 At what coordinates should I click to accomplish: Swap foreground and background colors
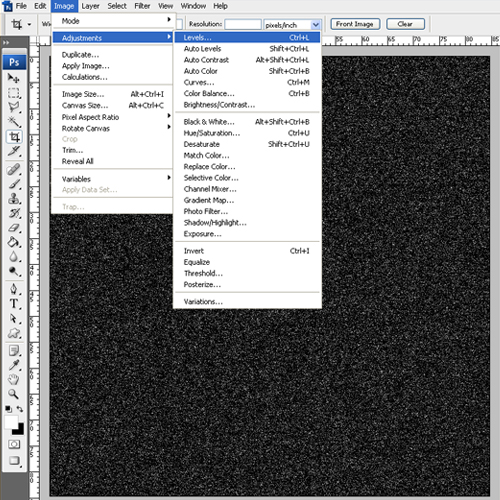(20, 409)
